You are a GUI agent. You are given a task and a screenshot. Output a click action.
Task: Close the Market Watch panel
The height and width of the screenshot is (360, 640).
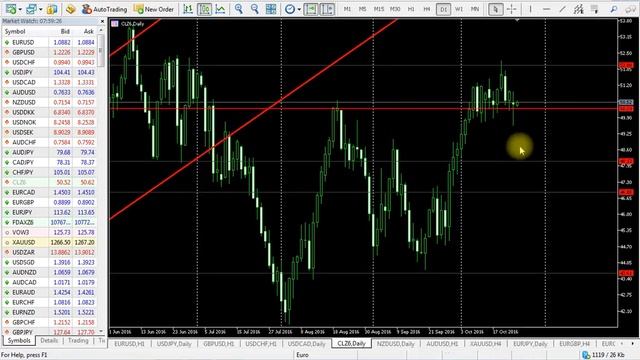(x=102, y=21)
